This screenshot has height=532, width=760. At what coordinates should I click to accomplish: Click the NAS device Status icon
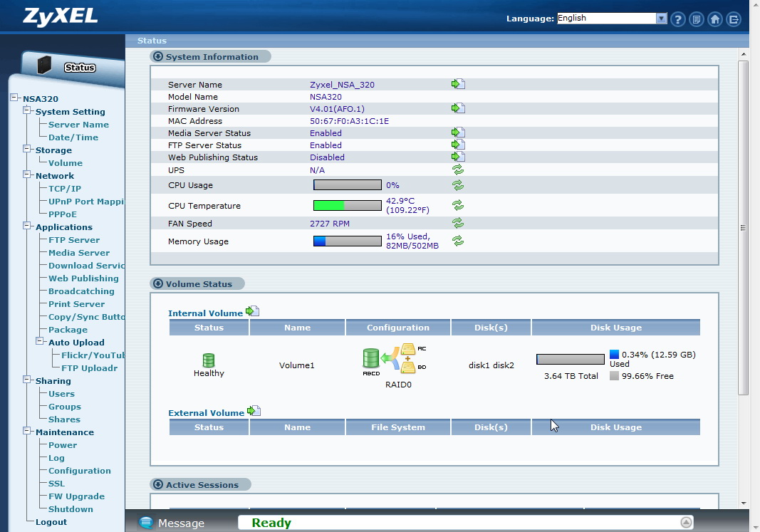(45, 65)
